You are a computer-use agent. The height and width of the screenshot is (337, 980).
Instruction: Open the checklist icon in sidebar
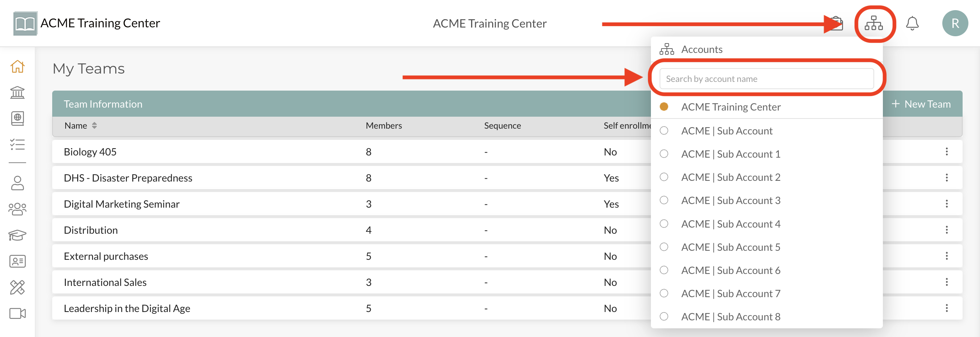tap(17, 145)
